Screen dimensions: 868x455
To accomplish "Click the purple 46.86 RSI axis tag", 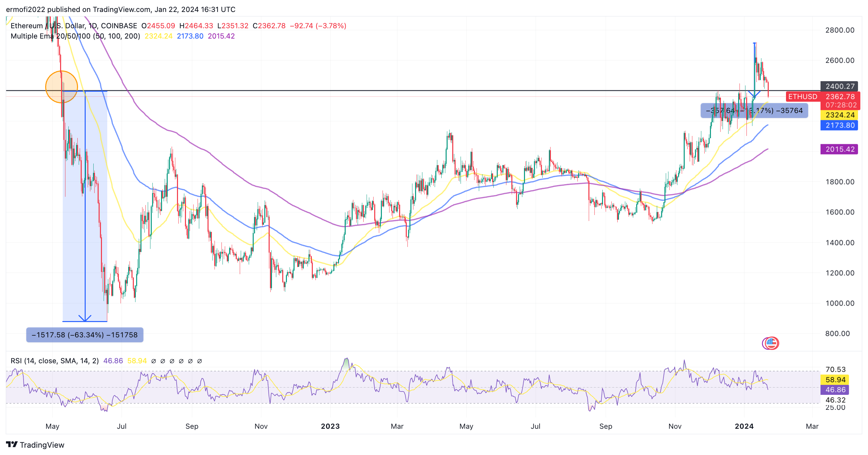I will click(x=835, y=390).
